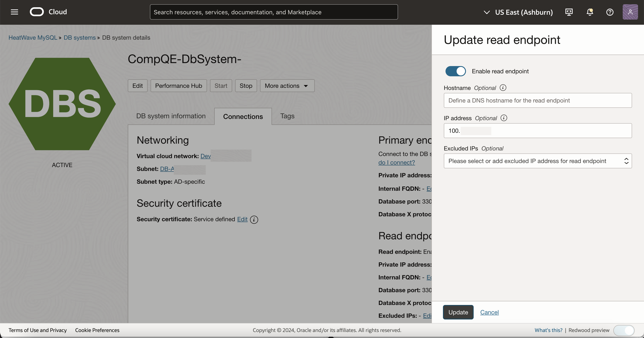Open the Cloud Shell console icon
Image resolution: width=644 pixels, height=338 pixels.
click(569, 12)
